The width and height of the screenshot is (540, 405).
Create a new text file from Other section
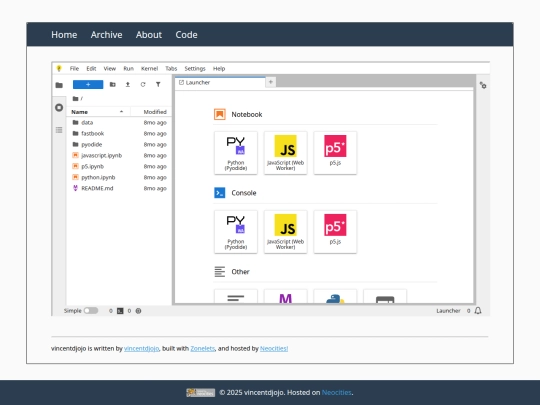(236, 297)
